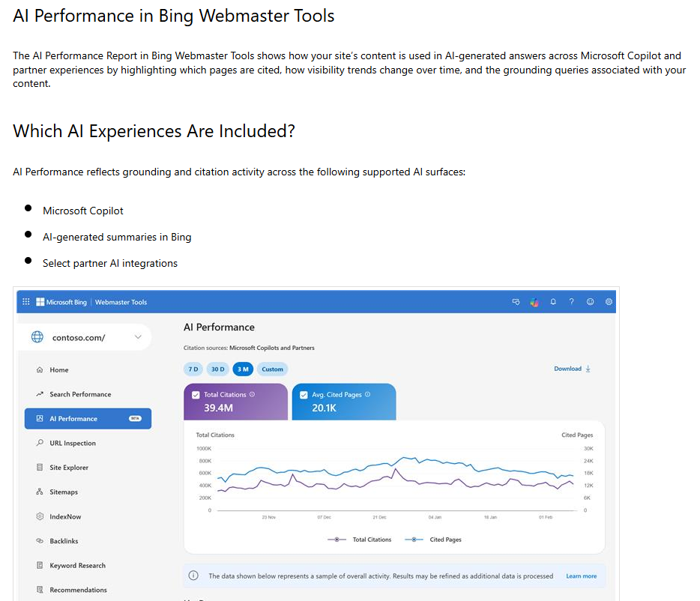
Task: Click the Total Citations info icon
Action: click(253, 394)
